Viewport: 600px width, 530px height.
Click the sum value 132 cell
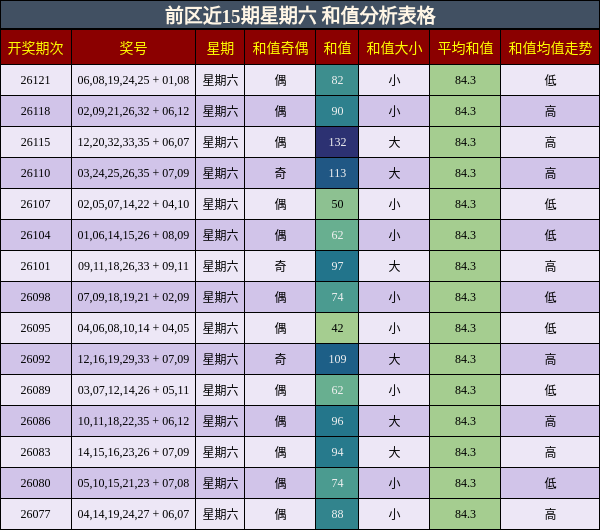(x=337, y=142)
